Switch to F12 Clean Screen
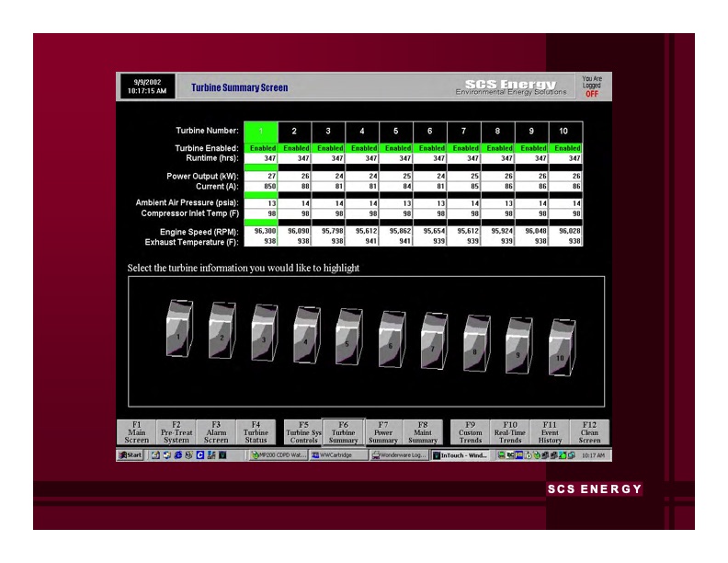Screen dimensions: 728x563 tap(589, 432)
